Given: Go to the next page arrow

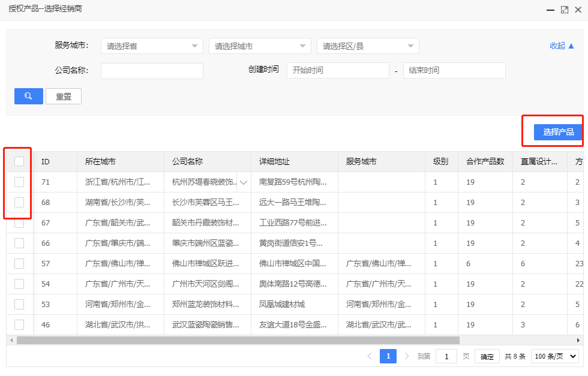Looking at the screenshot, I should point(407,356).
